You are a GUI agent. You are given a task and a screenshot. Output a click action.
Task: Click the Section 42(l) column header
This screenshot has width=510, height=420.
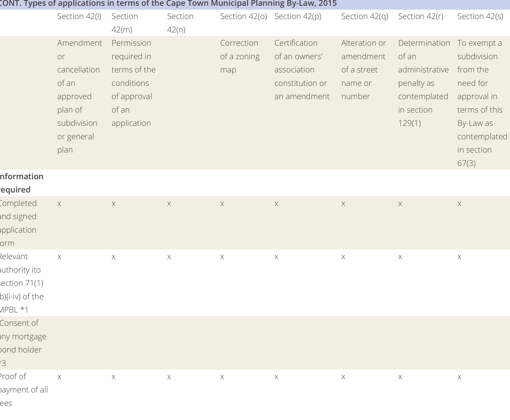pyautogui.click(x=79, y=16)
